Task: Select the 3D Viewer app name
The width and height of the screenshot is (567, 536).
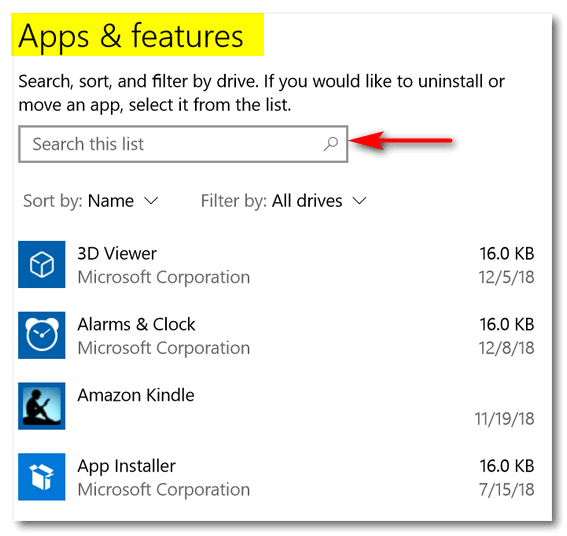Action: click(x=117, y=254)
